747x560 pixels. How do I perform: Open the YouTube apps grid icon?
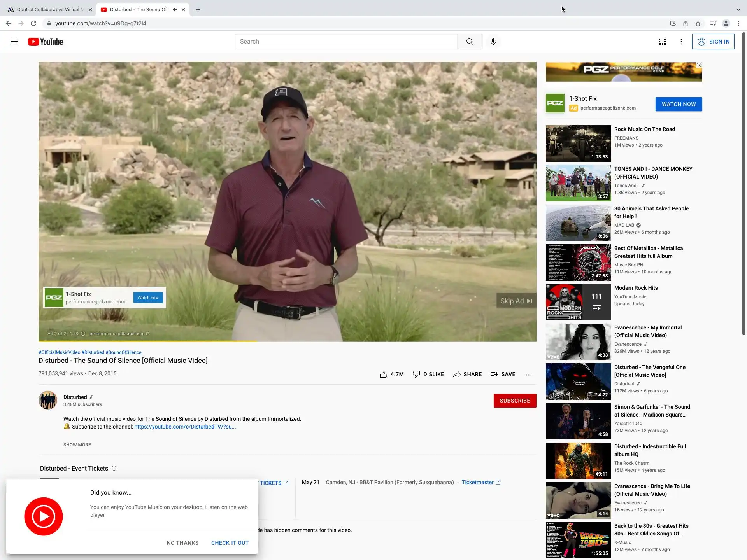point(662,42)
